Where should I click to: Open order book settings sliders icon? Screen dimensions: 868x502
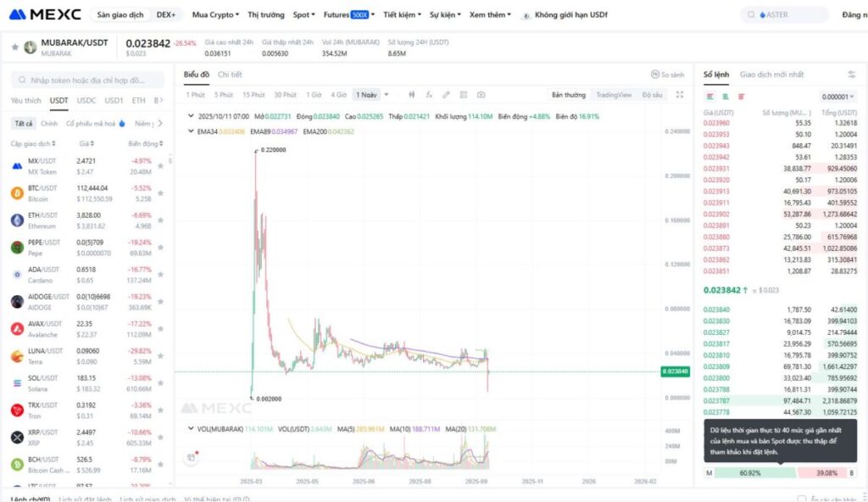(851, 75)
